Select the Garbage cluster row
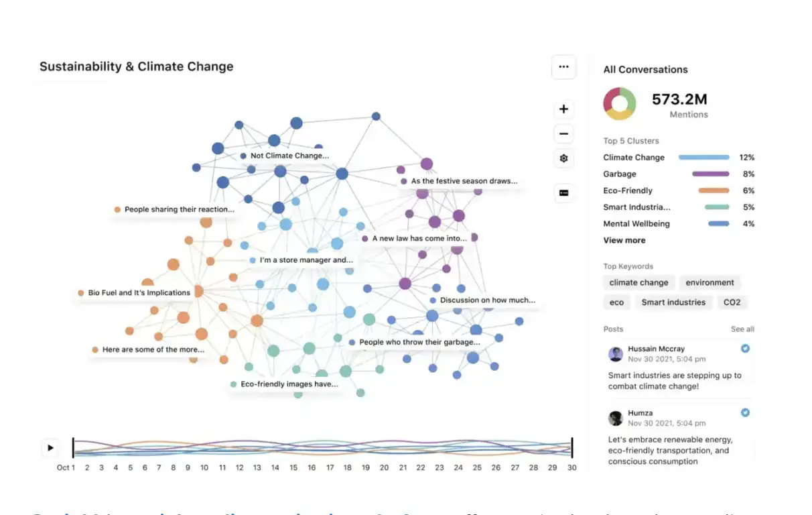The width and height of the screenshot is (812, 515). [679, 174]
